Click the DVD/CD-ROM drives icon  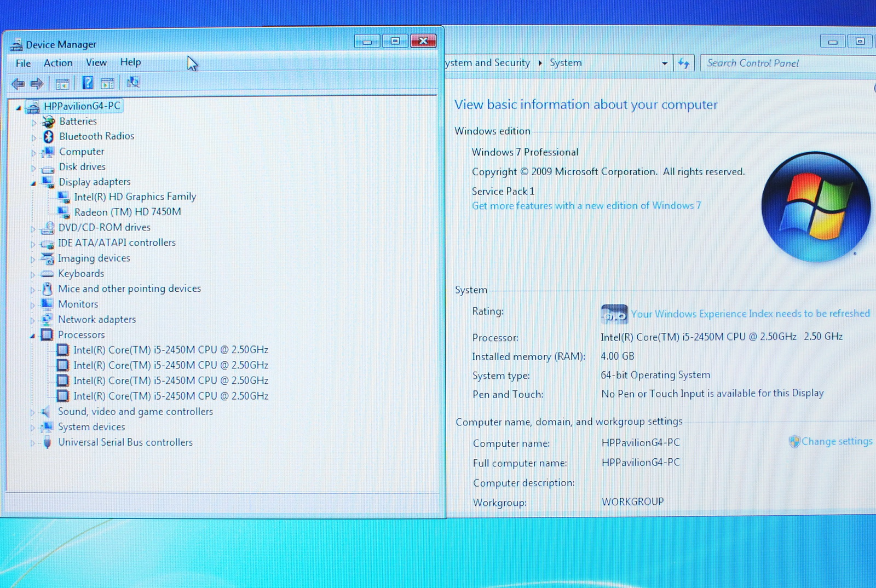[48, 227]
